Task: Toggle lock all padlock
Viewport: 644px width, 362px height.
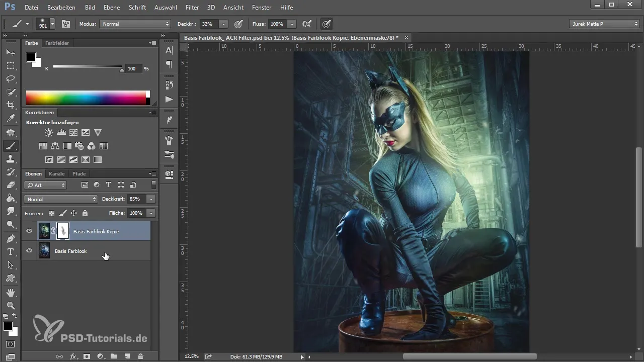Action: [x=85, y=213]
